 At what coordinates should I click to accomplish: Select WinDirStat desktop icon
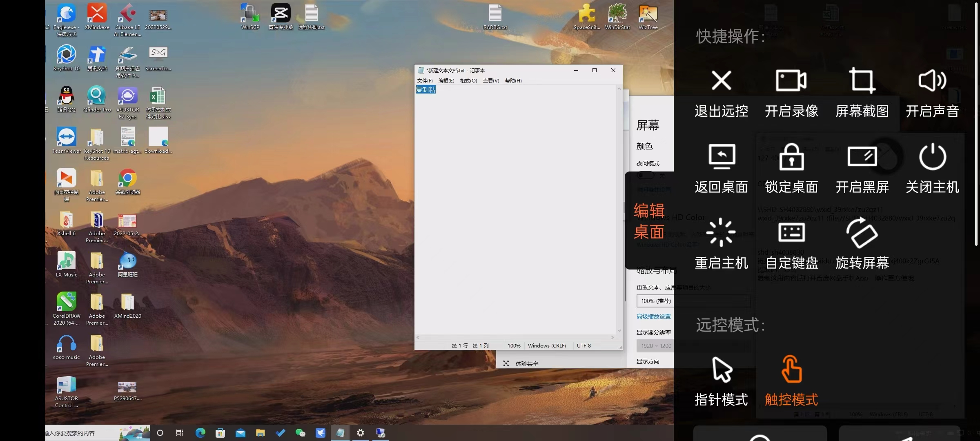click(x=617, y=17)
